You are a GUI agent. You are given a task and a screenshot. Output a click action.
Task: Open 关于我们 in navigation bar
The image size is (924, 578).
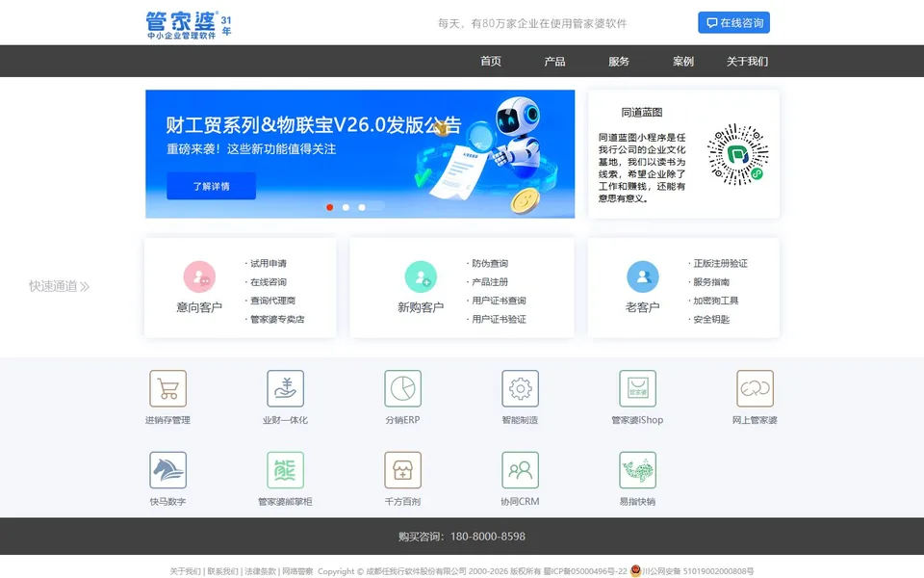click(x=747, y=62)
